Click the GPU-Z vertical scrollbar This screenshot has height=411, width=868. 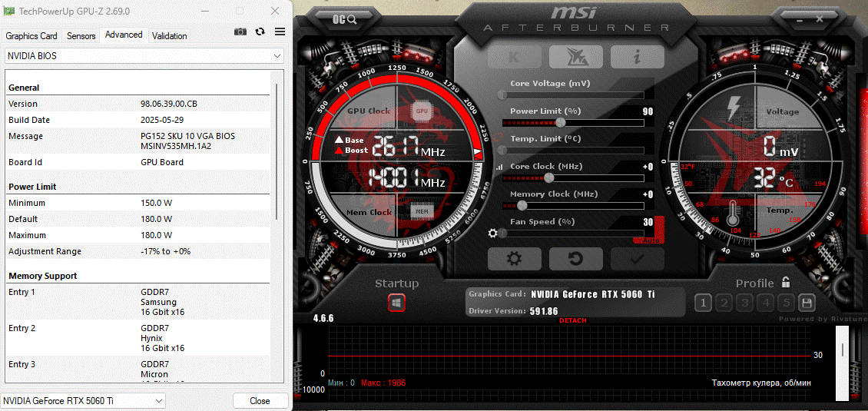tap(277, 151)
